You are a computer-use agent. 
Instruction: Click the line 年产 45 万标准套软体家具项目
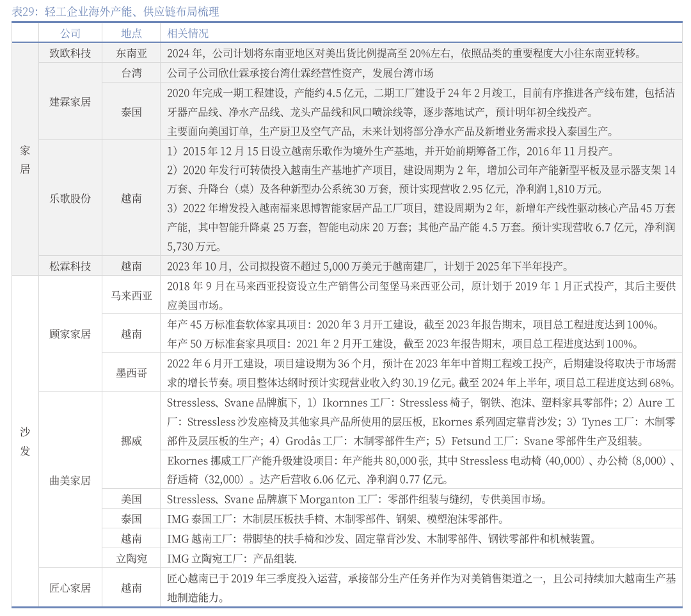413,325
